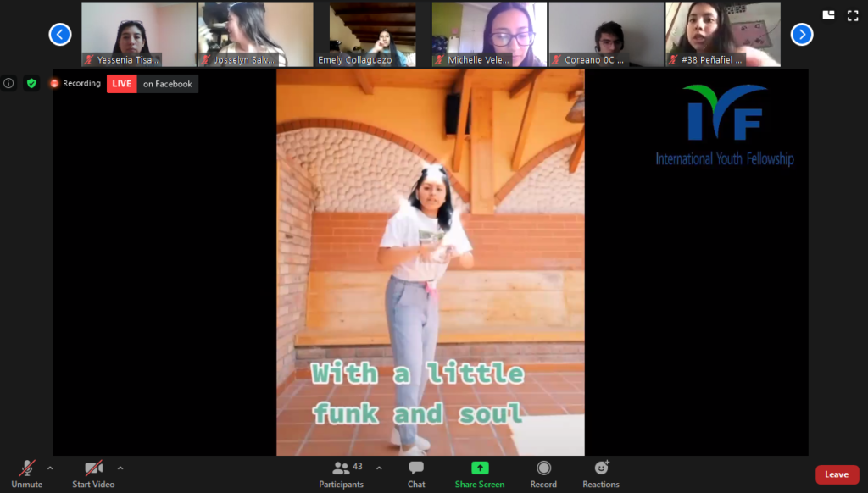This screenshot has height=493, width=868.
Task: Select Michelle Vele video thumbnail
Action: [x=489, y=34]
